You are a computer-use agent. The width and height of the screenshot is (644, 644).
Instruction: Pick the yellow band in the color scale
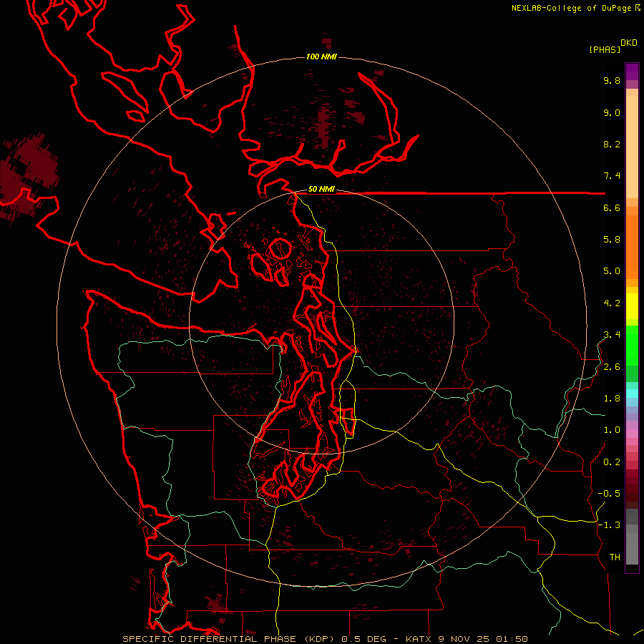632,306
